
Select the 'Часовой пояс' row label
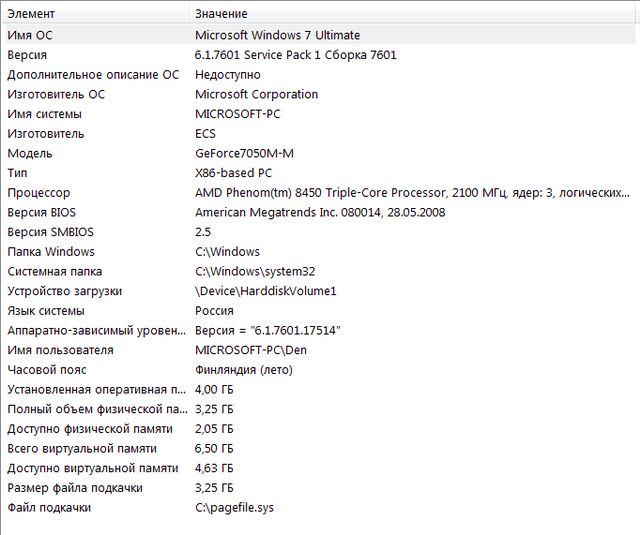pyautogui.click(x=47, y=370)
